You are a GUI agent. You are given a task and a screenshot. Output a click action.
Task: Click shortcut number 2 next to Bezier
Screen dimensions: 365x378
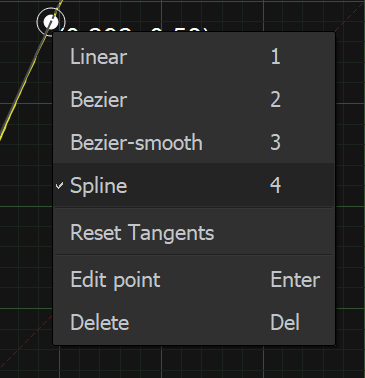tap(275, 99)
